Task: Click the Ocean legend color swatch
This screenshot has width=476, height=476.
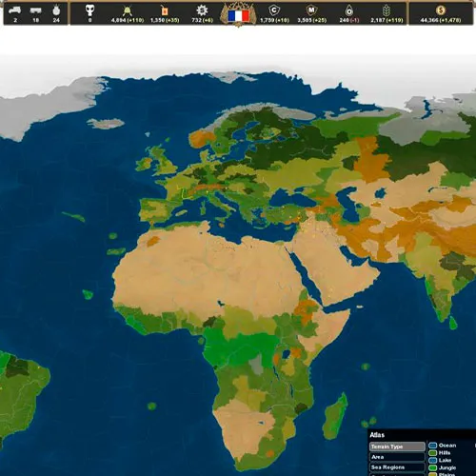Action: pyautogui.click(x=432, y=446)
